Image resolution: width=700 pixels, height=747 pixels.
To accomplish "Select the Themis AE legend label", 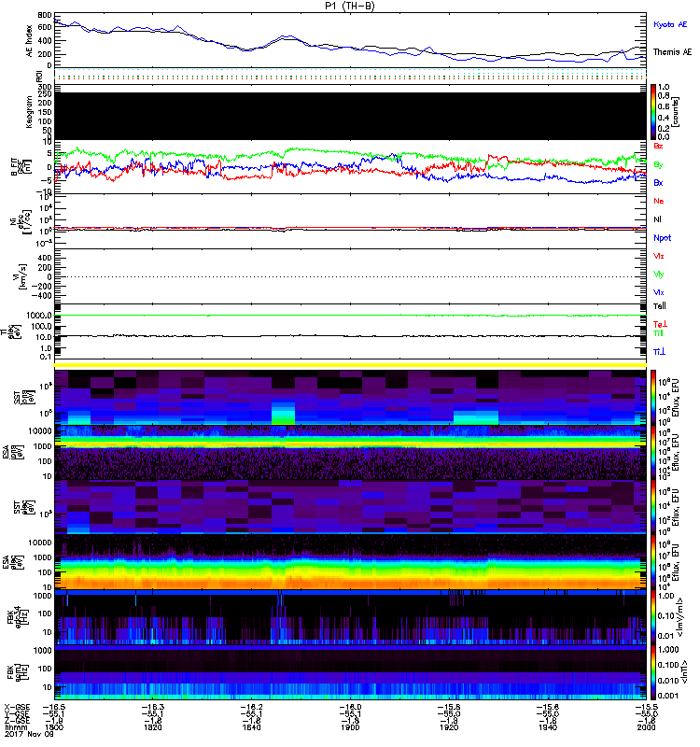I will coord(672,52).
